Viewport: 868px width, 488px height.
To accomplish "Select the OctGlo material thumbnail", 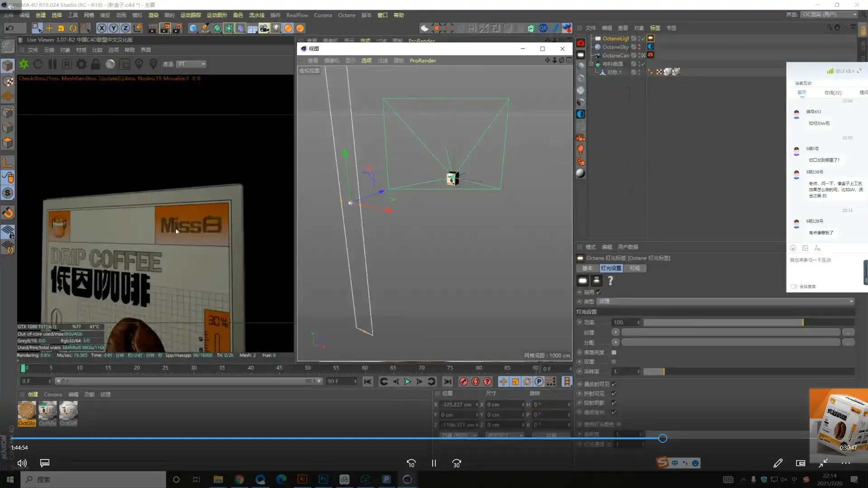I will (x=27, y=413).
